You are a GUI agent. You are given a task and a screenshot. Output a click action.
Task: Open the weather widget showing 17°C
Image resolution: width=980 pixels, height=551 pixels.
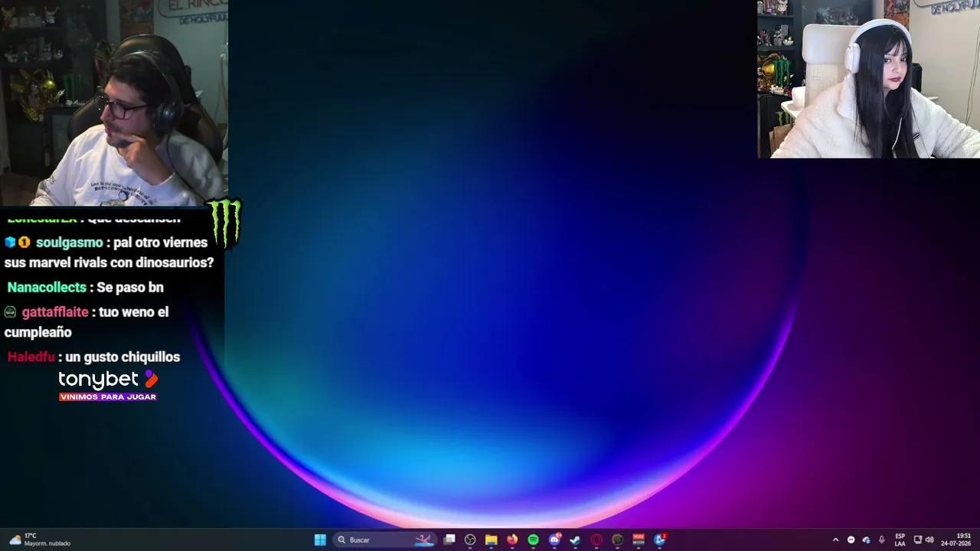click(40, 540)
